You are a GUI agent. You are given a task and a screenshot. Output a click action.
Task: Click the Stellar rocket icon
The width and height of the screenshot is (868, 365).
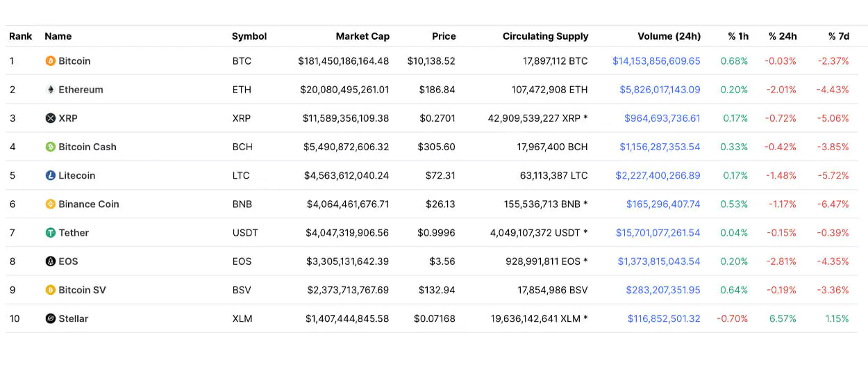(50, 318)
